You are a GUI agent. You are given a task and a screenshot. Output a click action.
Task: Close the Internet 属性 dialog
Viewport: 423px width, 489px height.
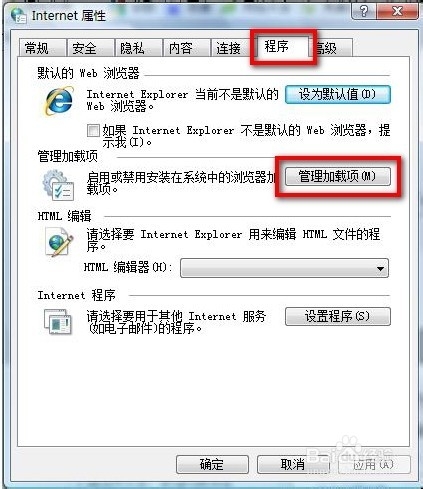pyautogui.click(x=397, y=12)
